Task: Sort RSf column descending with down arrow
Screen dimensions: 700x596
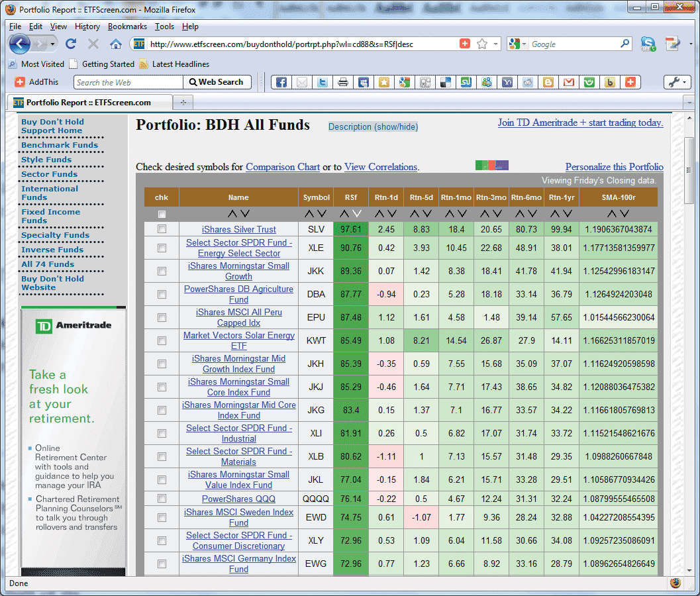Action: (357, 214)
